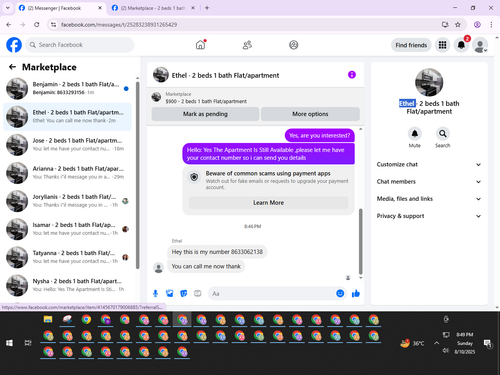Viewport: 500px width, 375px height.
Task: Open the Facebook logo home link
Action: [14, 45]
